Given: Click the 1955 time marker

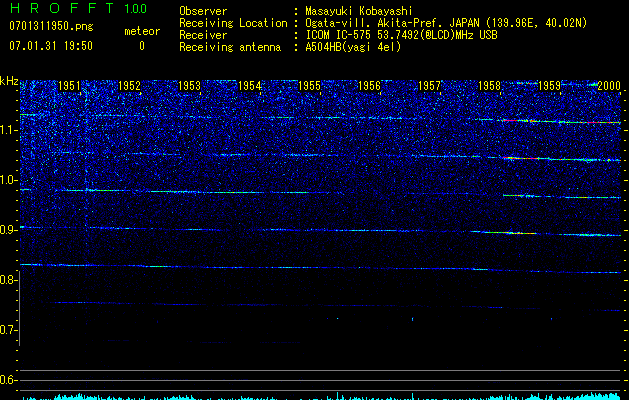Looking at the screenshot, I should pyautogui.click(x=309, y=86).
